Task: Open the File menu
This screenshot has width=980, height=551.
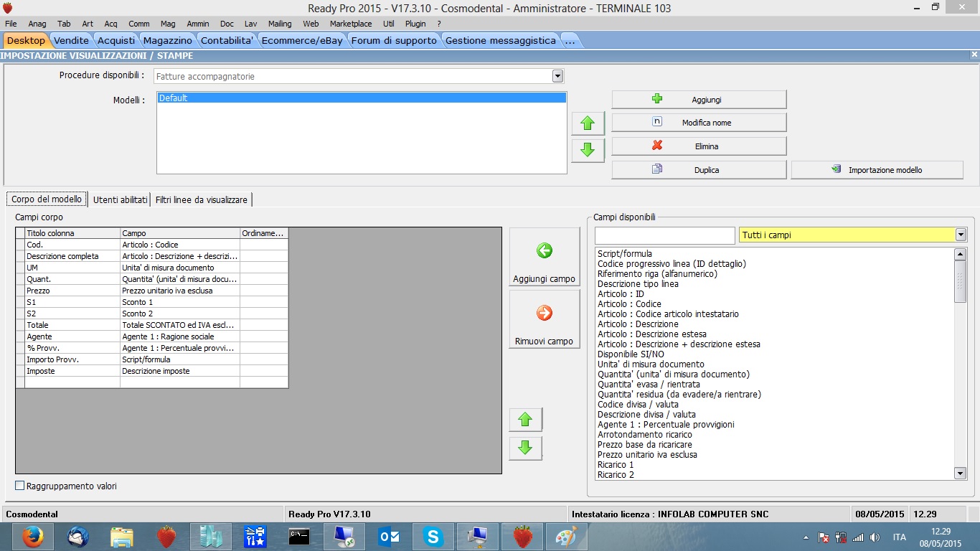Action: pos(11,24)
